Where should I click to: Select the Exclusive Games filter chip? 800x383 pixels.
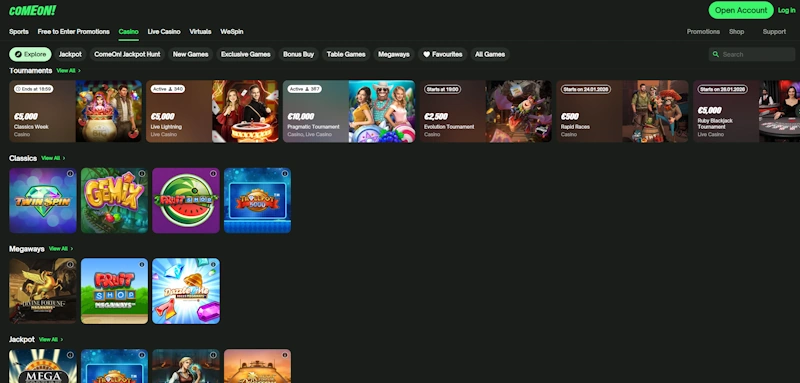(x=245, y=54)
